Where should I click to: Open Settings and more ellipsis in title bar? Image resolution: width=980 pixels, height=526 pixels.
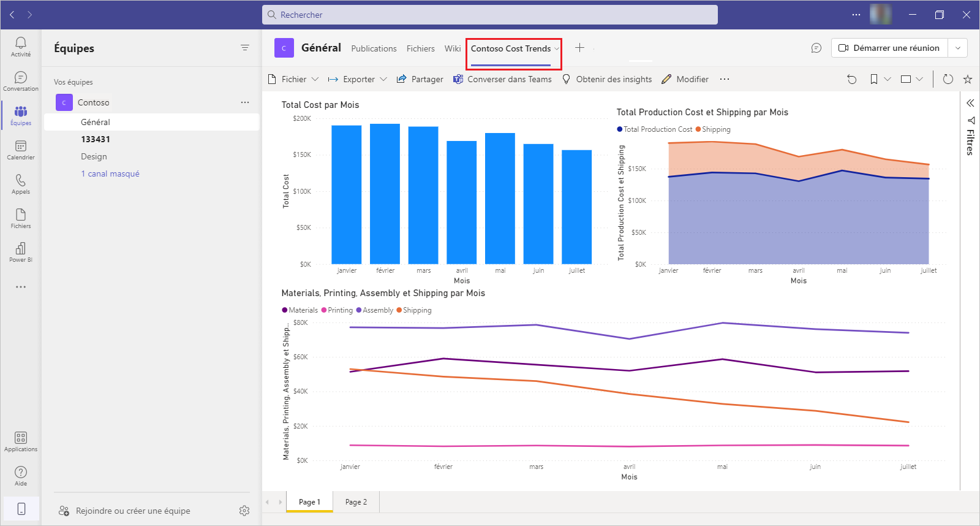(856, 15)
